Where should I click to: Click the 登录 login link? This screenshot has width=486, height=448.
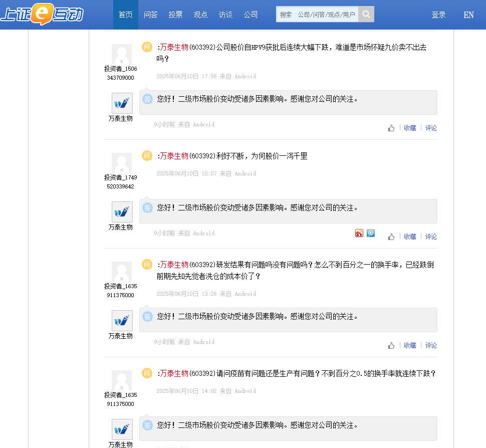pyautogui.click(x=438, y=15)
